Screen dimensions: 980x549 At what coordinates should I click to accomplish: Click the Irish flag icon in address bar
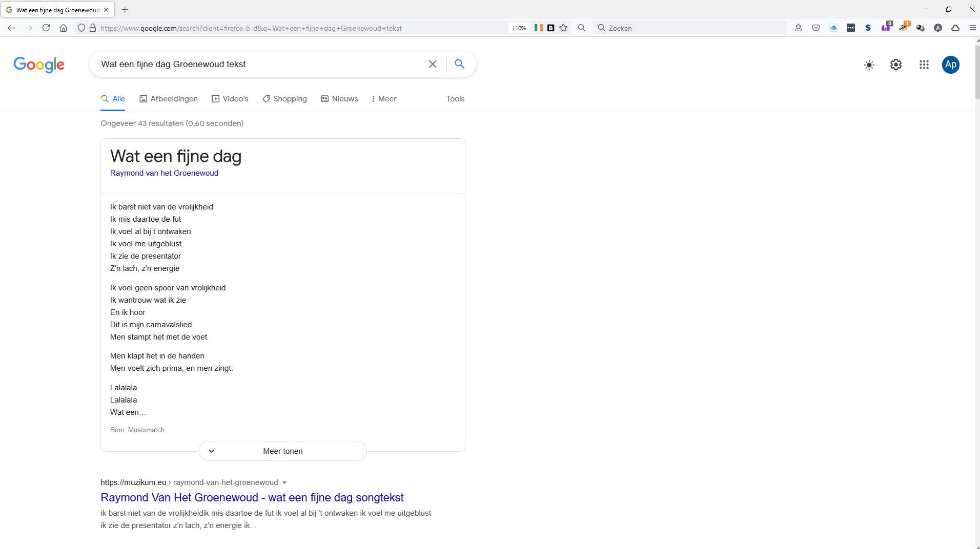(539, 28)
